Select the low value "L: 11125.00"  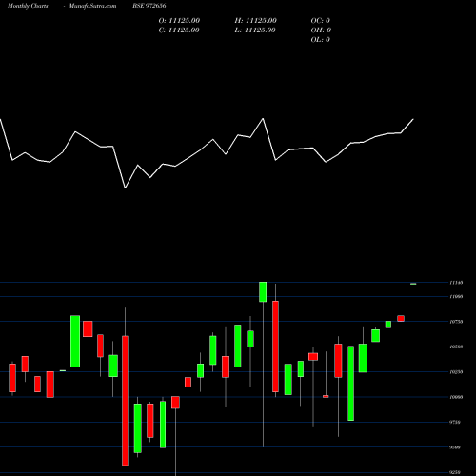(255, 30)
